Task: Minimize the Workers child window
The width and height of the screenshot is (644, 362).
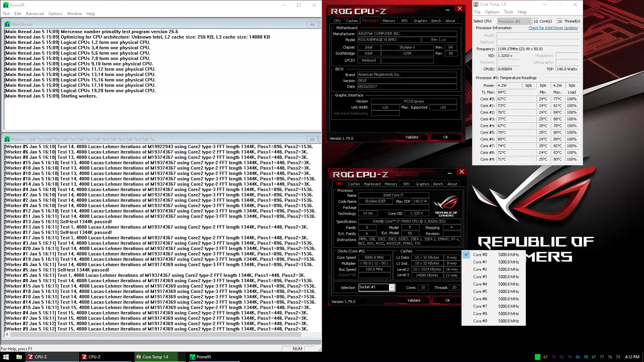Action: coord(312,139)
